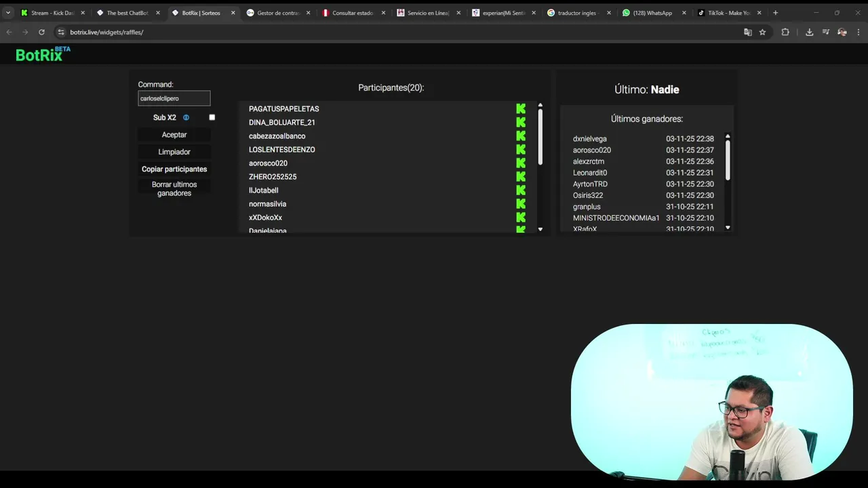Image resolution: width=868 pixels, height=488 pixels.
Task: Switch to the Servicio en Línea tab
Action: click(428, 13)
